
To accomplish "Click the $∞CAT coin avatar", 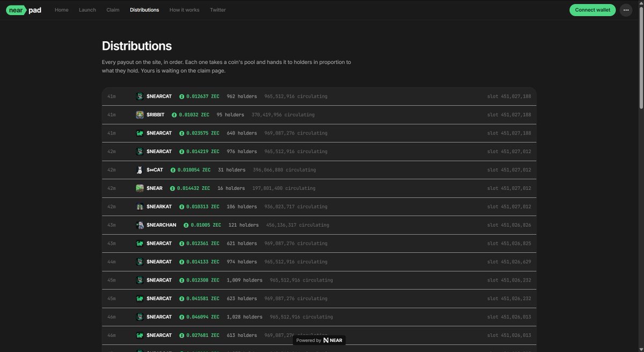I will tap(140, 170).
